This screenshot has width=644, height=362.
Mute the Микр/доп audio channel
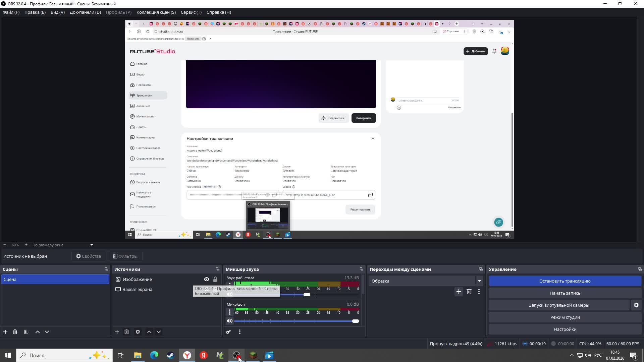[x=230, y=321]
